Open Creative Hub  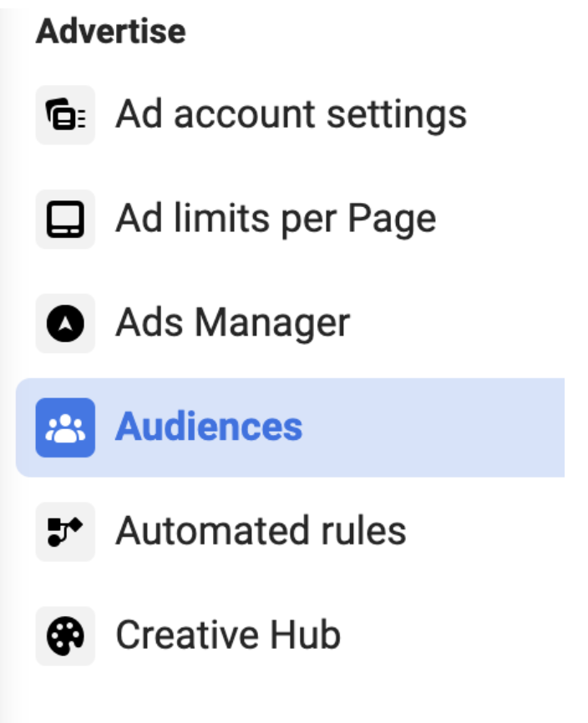291,636
